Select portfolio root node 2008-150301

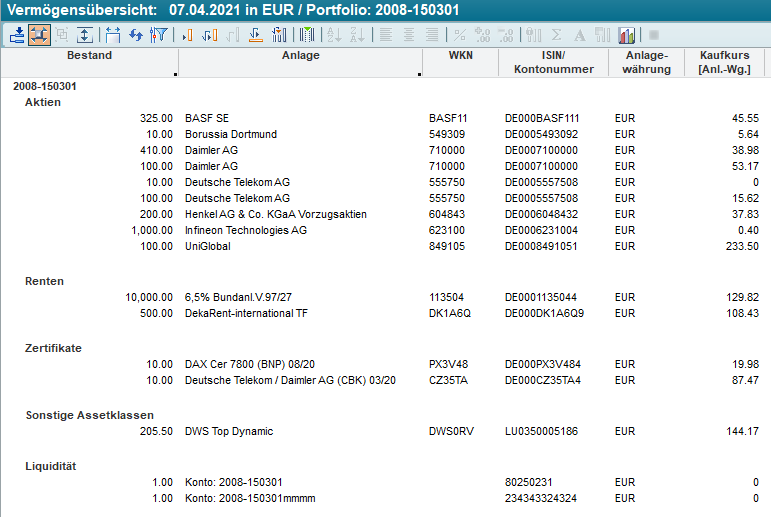(x=45, y=87)
